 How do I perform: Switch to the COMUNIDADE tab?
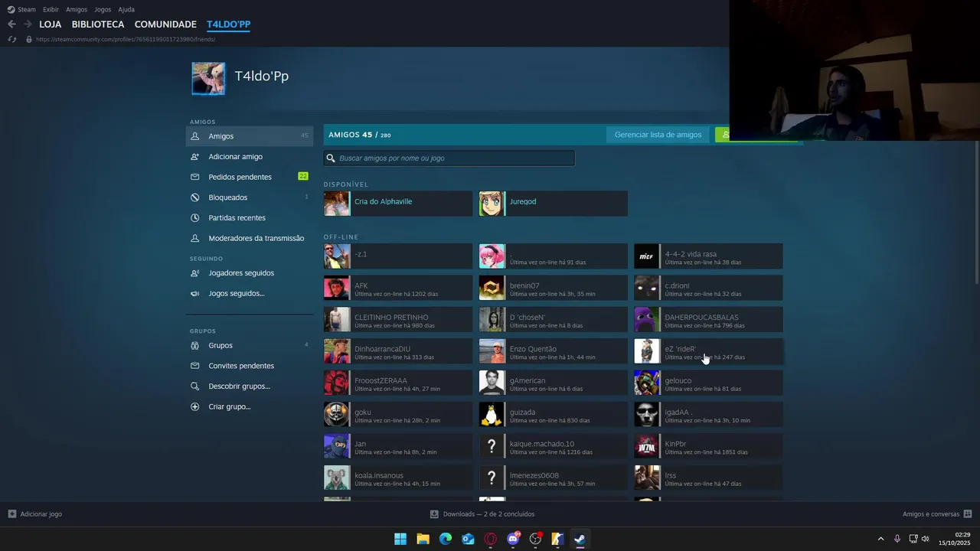(x=165, y=24)
